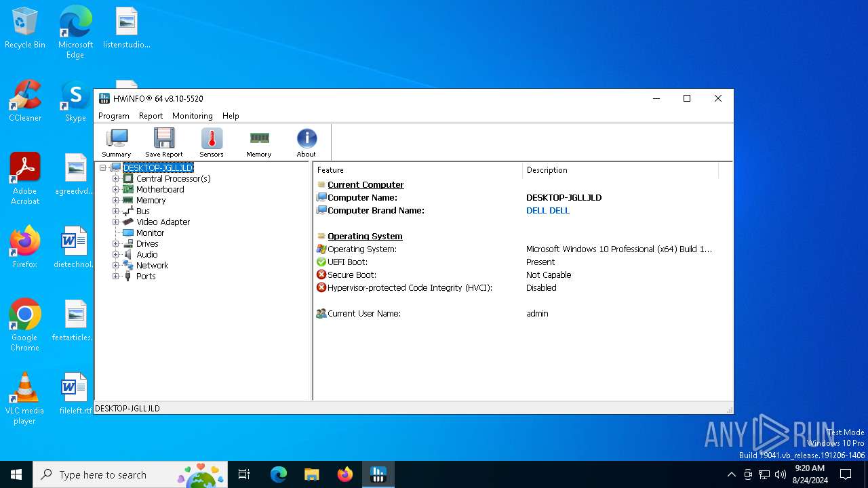Open the Memory toolbar icon
Image resolution: width=868 pixels, height=488 pixels.
pos(259,142)
